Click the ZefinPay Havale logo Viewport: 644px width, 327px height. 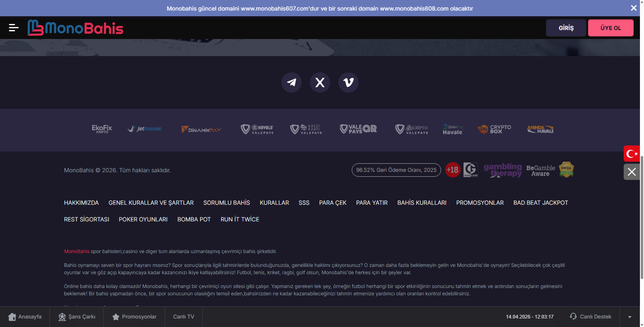pos(453,129)
